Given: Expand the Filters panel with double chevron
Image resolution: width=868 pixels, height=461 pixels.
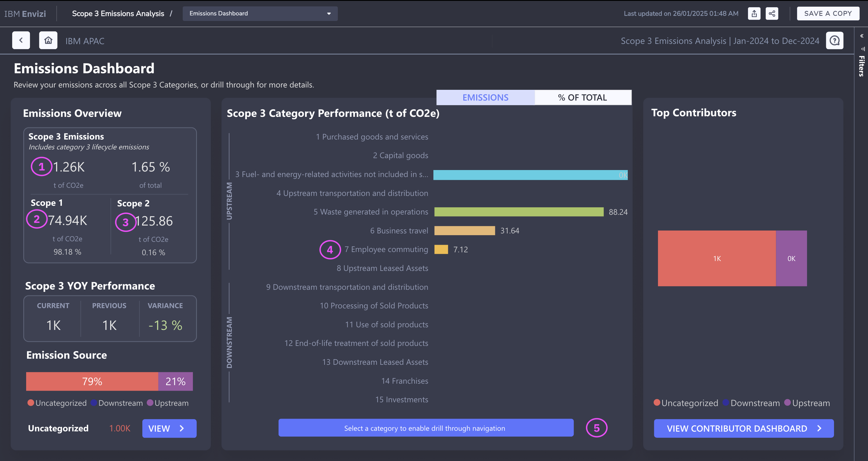Looking at the screenshot, I should (x=862, y=36).
